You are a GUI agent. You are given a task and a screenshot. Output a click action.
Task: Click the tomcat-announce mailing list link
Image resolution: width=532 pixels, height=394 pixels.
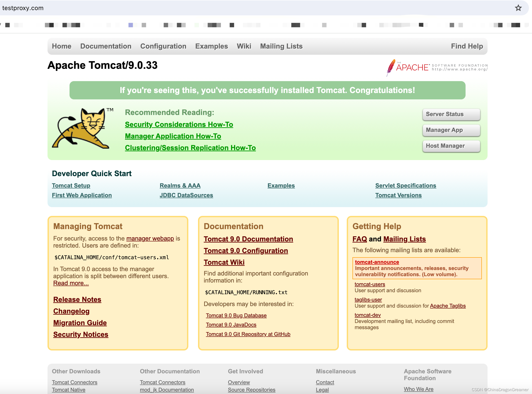point(376,262)
